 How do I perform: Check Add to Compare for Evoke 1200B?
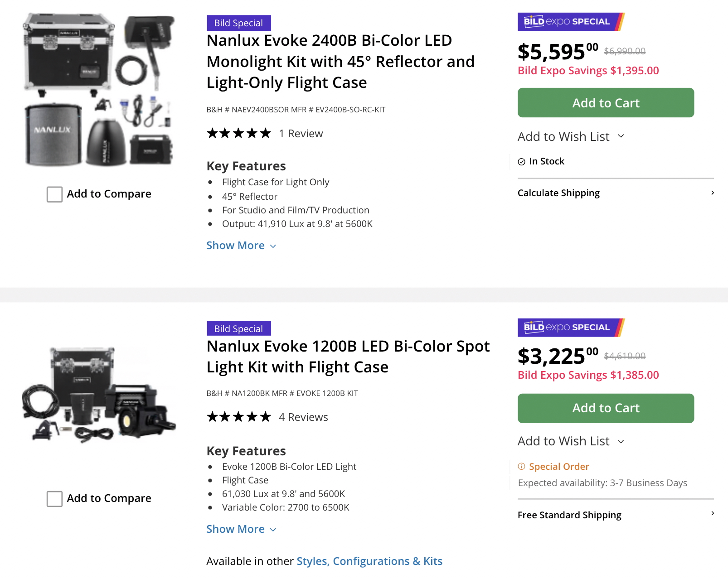(55, 499)
